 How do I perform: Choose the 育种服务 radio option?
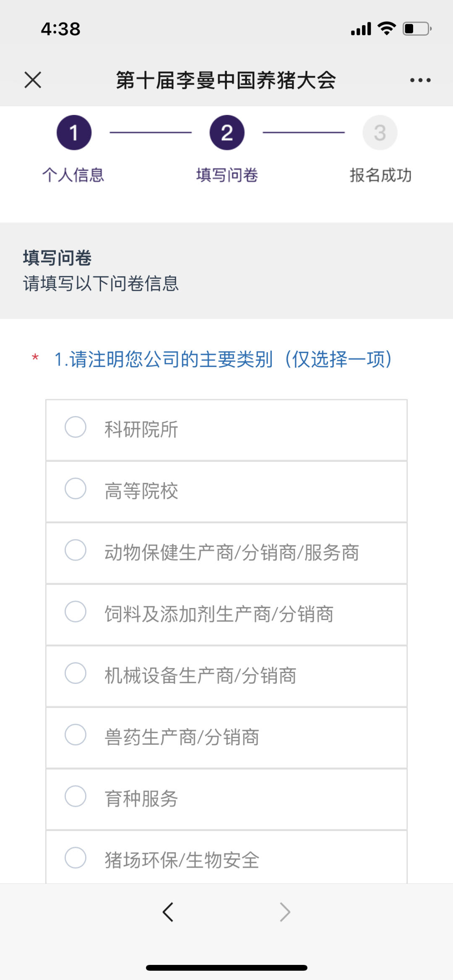(75, 796)
